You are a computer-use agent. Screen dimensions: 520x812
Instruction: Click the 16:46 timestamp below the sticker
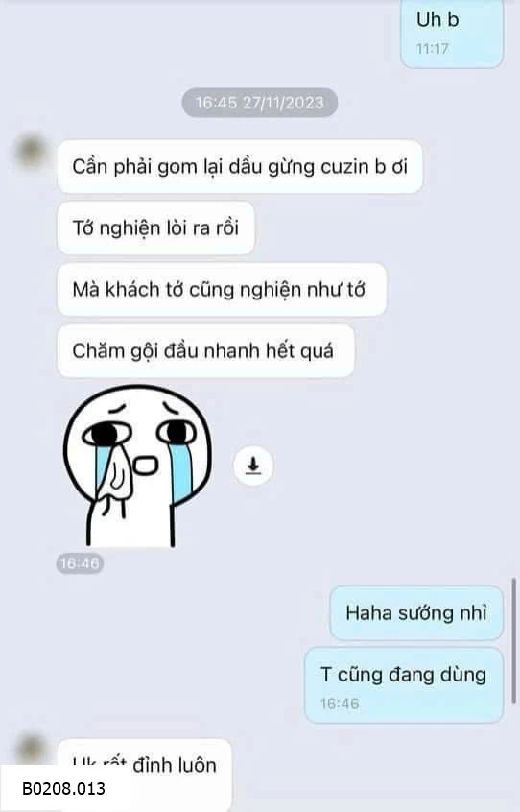tap(80, 563)
